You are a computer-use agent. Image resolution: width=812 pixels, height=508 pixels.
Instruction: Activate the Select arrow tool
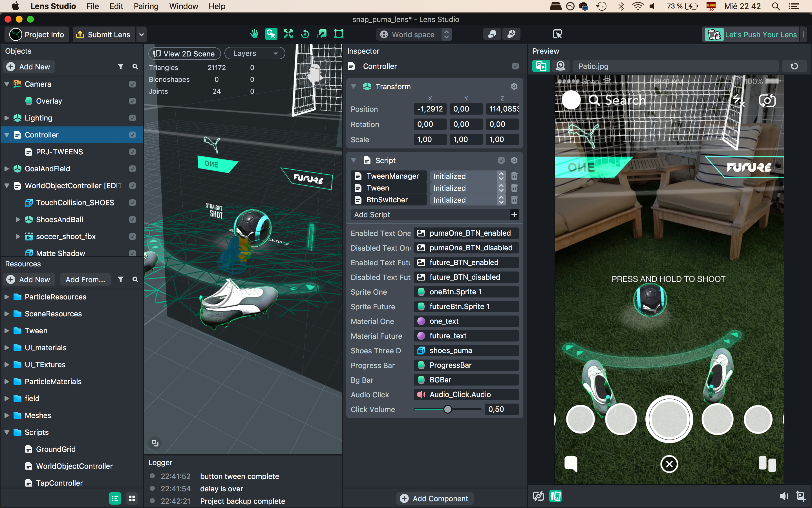pyautogui.click(x=271, y=34)
